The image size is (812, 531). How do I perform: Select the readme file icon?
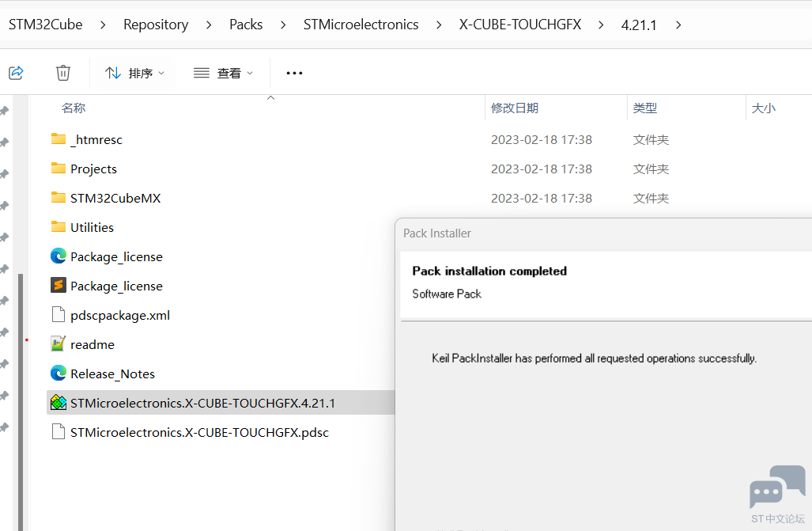pyautogui.click(x=59, y=343)
